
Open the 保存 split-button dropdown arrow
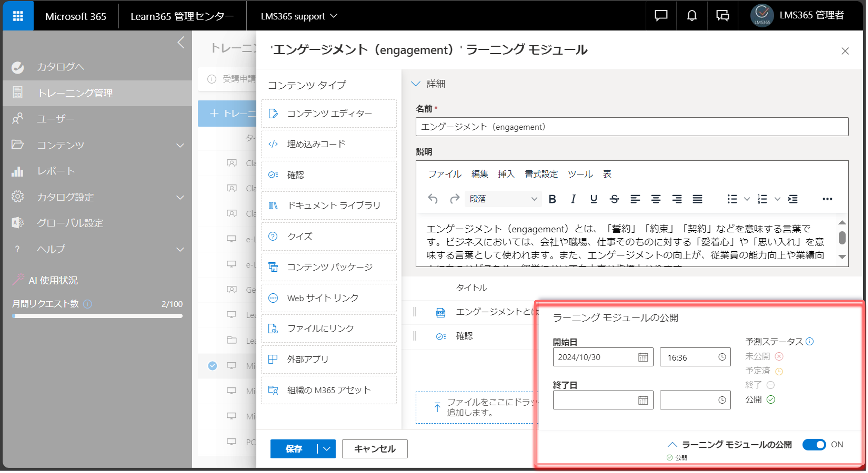[327, 449]
